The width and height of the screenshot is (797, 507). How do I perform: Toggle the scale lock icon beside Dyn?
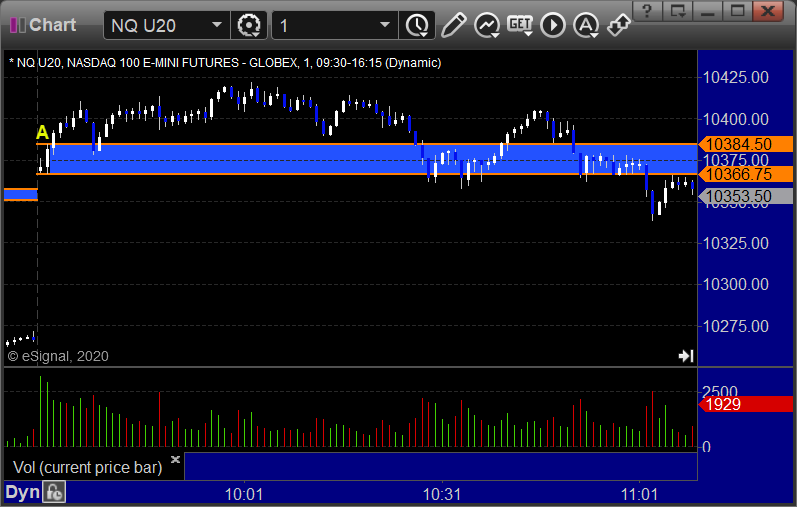54,492
